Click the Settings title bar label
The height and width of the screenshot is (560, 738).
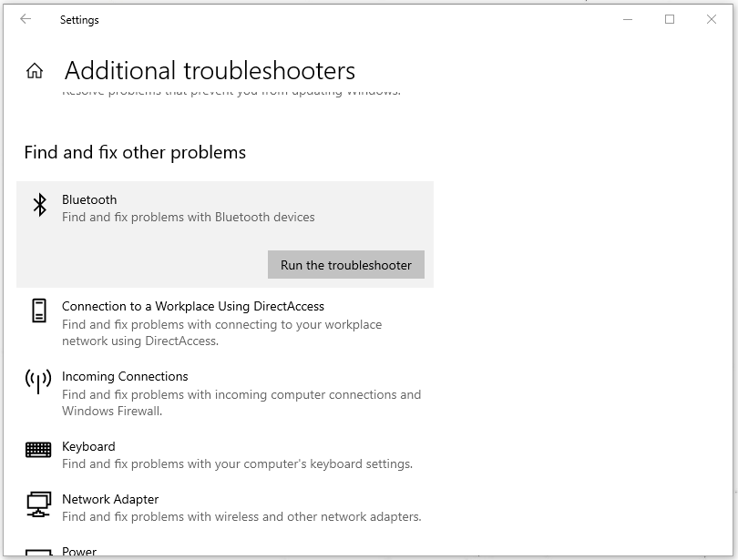(x=80, y=19)
